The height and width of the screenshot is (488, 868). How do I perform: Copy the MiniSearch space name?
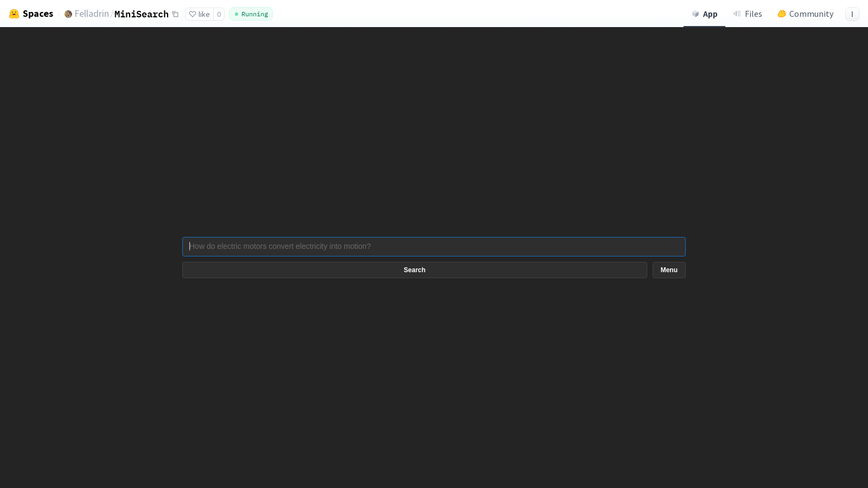point(175,14)
